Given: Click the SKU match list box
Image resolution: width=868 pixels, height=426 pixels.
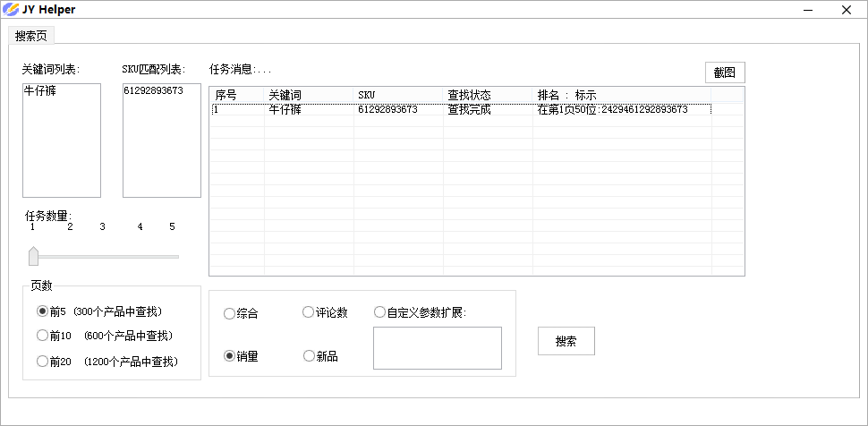Looking at the screenshot, I should (x=162, y=141).
